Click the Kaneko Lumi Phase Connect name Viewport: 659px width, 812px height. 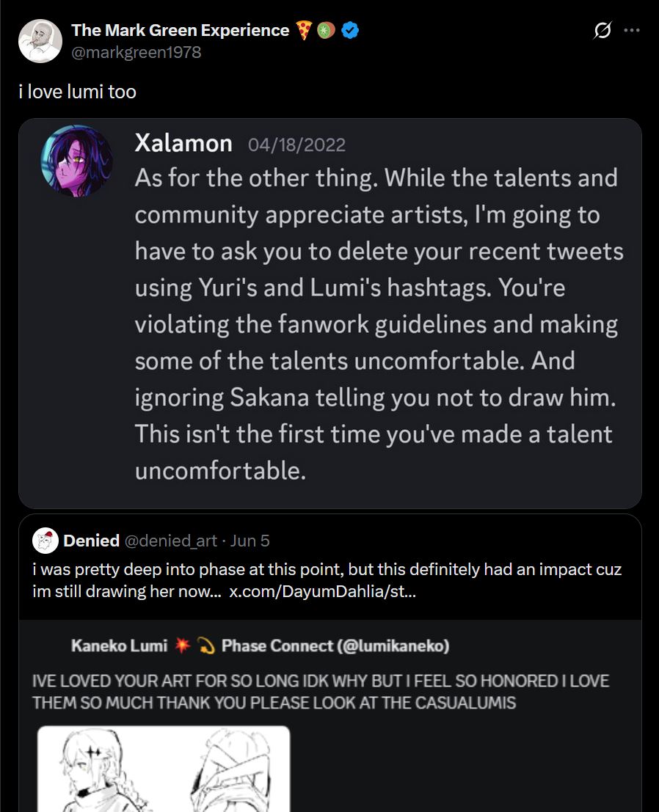[x=260, y=646]
